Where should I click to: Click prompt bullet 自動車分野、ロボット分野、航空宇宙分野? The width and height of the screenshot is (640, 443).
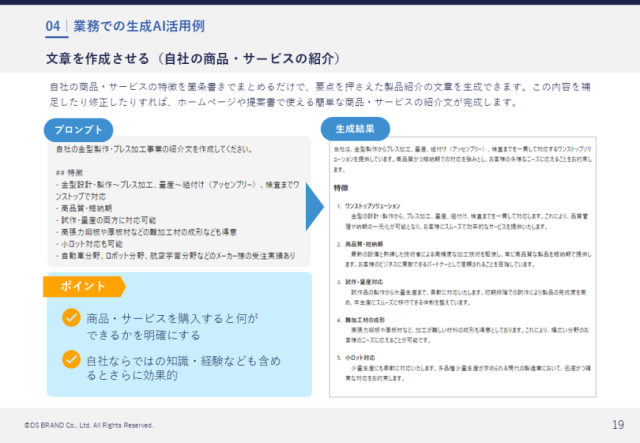(x=176, y=256)
